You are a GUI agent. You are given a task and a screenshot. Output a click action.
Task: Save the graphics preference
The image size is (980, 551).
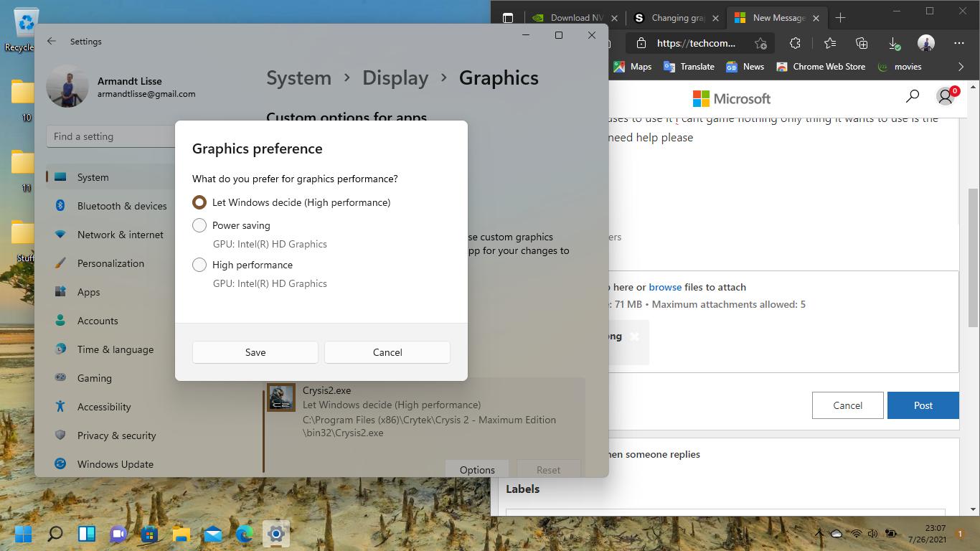[255, 352]
